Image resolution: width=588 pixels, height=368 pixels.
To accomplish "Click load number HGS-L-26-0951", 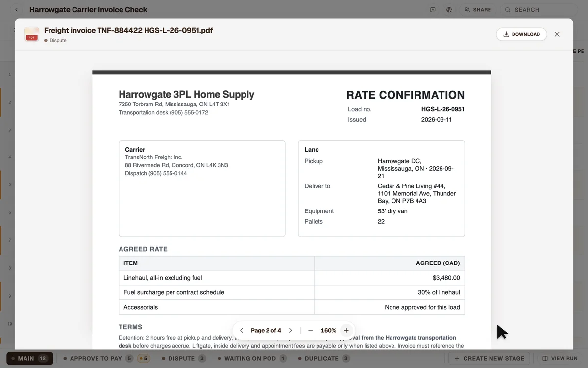I will pos(443,109).
